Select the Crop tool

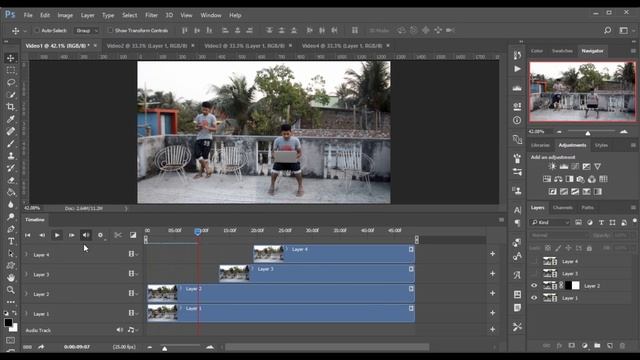pyautogui.click(x=11, y=107)
